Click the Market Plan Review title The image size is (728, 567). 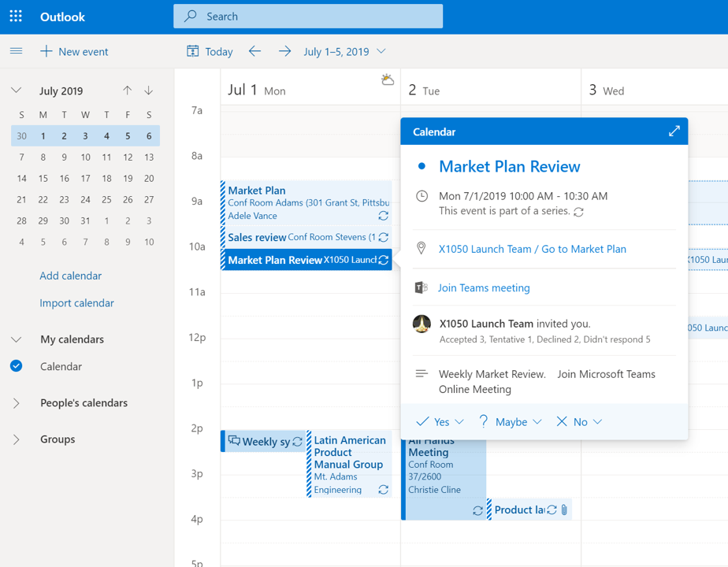click(509, 167)
